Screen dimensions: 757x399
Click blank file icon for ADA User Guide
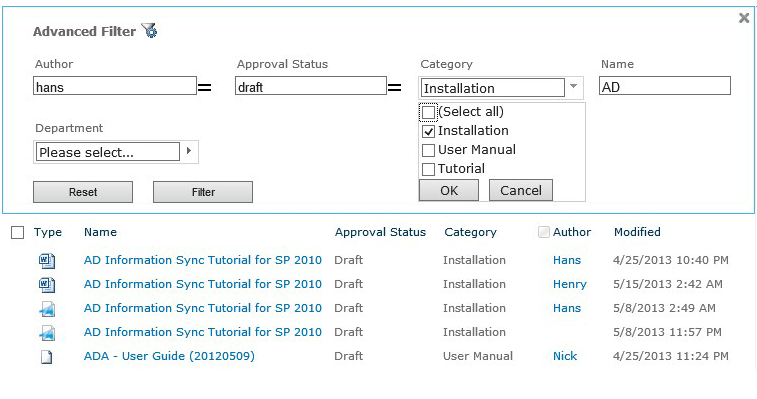click(x=46, y=357)
